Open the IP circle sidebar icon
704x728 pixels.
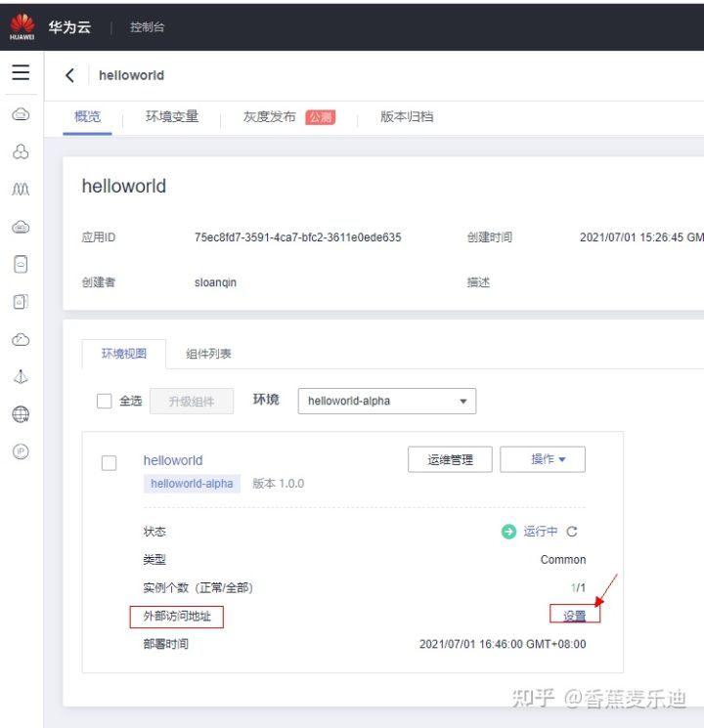click(21, 451)
